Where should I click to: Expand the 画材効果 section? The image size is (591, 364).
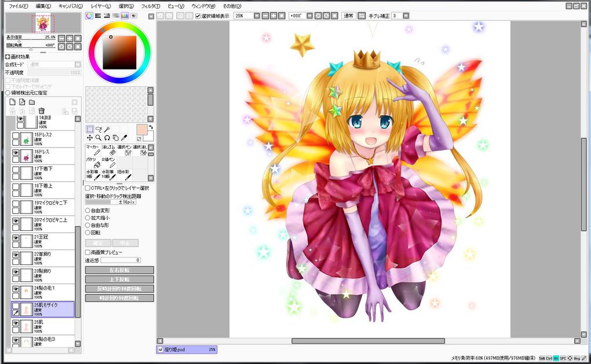point(8,57)
